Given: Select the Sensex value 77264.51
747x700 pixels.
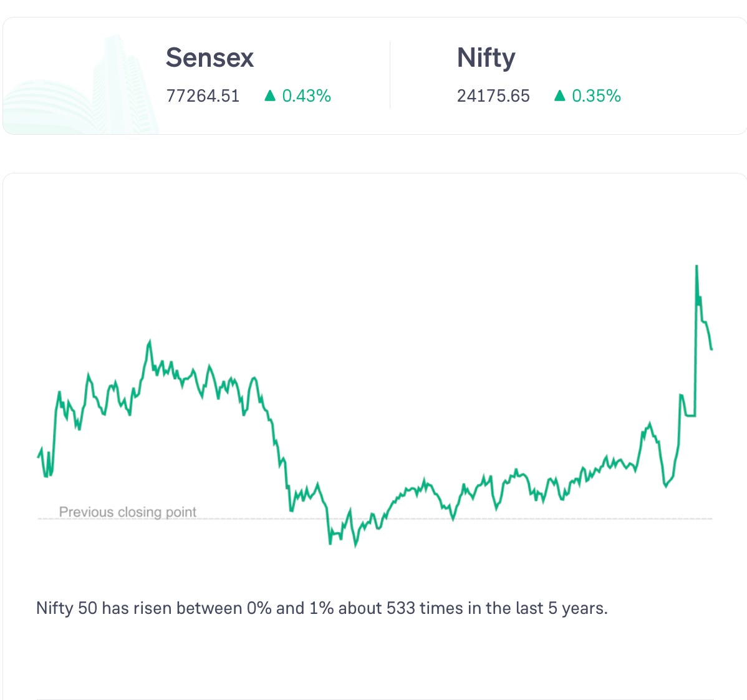Looking at the screenshot, I should (203, 96).
